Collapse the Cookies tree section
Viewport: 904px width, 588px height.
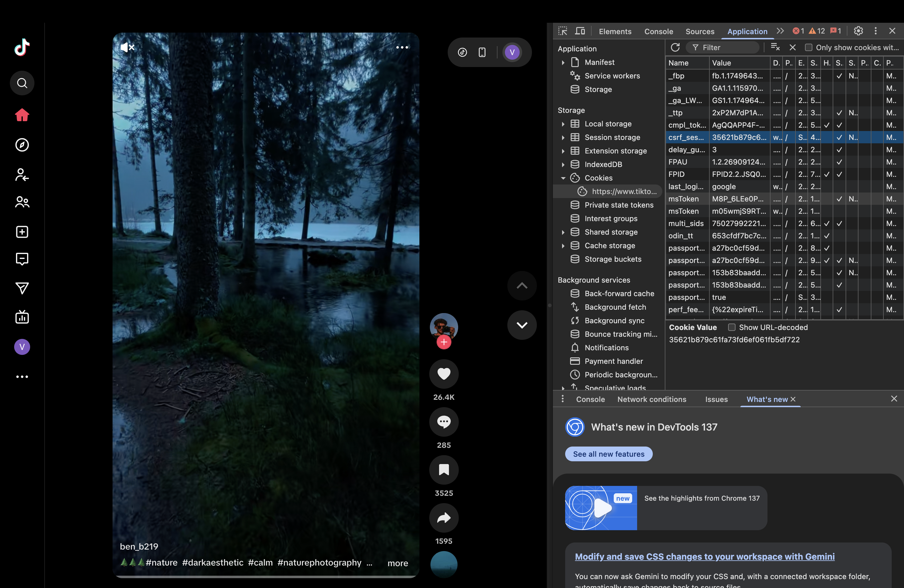point(563,178)
